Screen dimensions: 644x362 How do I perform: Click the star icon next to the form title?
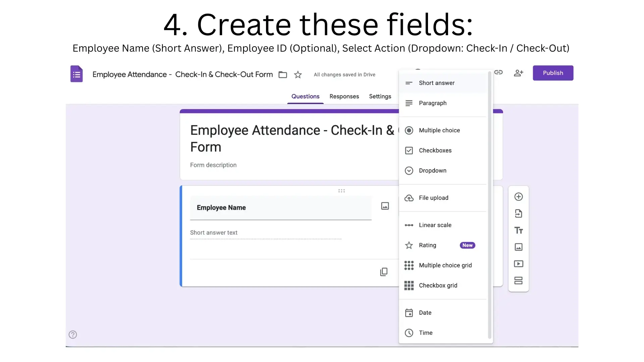(298, 74)
